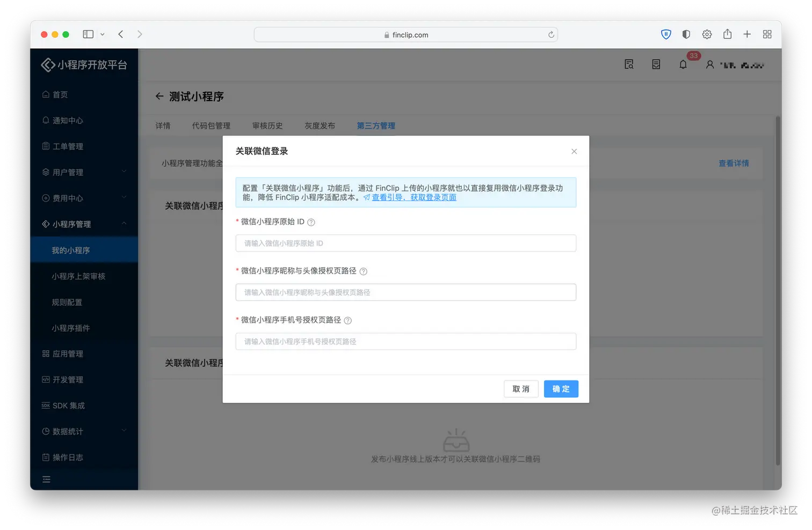Select 小程序插件 in the sidebar
The image size is (812, 530).
tap(84, 328)
